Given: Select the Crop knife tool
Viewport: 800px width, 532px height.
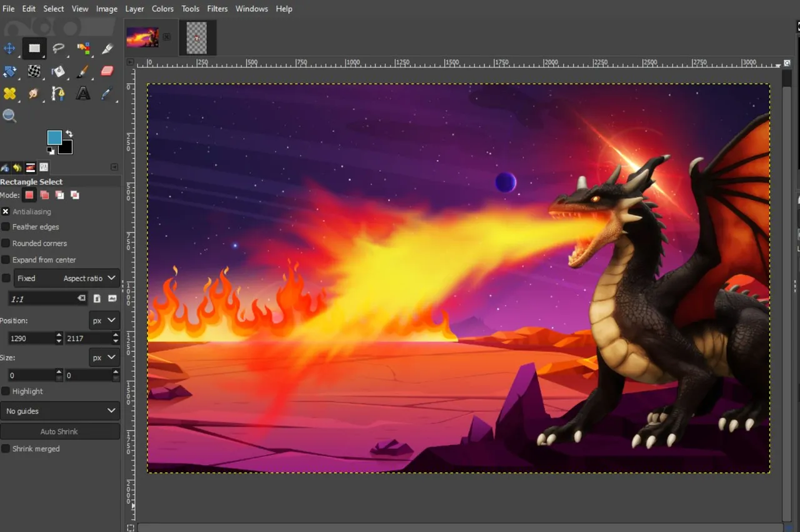Looking at the screenshot, I should point(107,48).
